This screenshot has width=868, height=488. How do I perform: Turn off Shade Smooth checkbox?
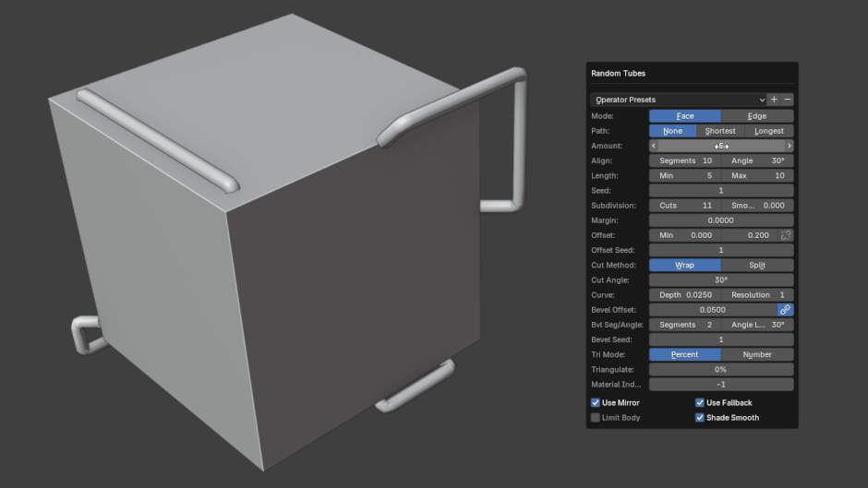[700, 418]
